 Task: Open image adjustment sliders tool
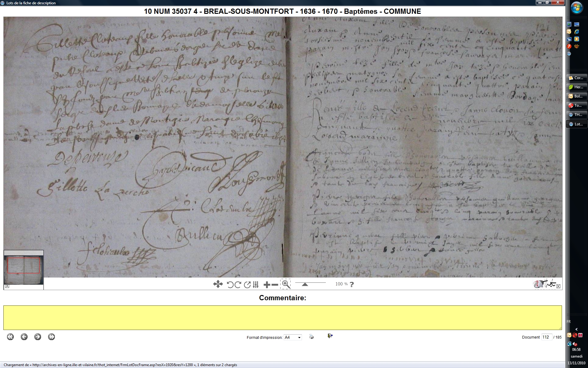[256, 285]
